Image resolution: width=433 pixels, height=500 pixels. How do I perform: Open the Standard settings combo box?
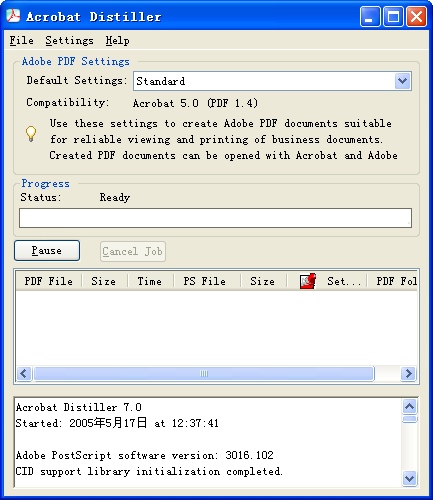tap(272, 81)
